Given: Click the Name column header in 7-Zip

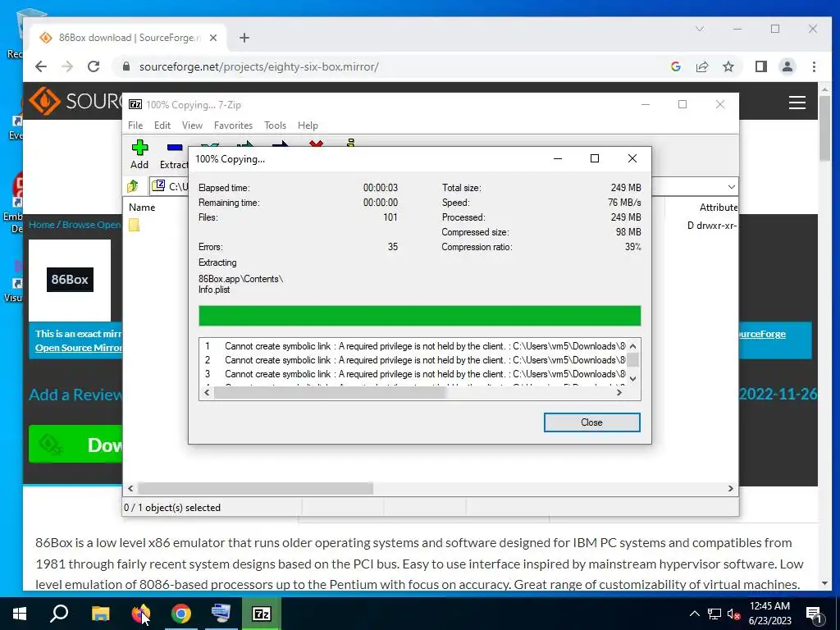Looking at the screenshot, I should [141, 208].
